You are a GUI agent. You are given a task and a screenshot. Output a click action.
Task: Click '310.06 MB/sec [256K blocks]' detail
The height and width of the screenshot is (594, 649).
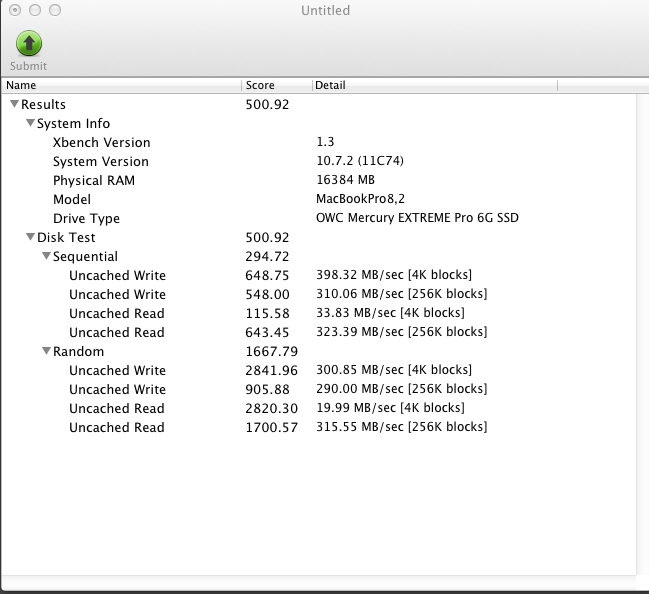click(x=401, y=294)
